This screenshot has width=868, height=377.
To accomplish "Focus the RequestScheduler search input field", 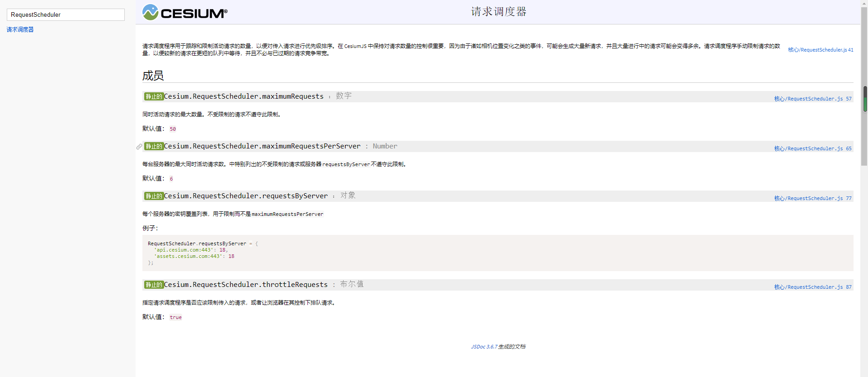I will click(x=66, y=14).
